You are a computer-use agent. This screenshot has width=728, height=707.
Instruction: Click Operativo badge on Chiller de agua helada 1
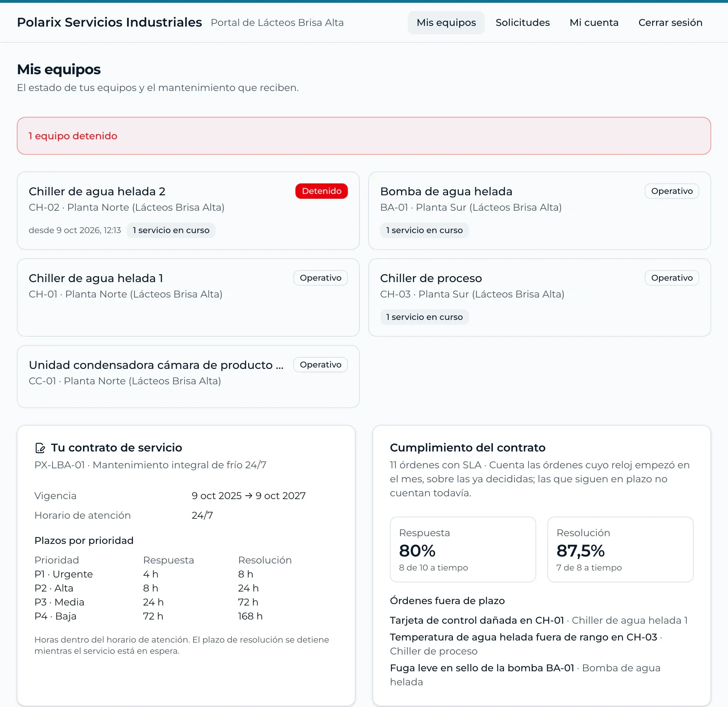pyautogui.click(x=320, y=278)
